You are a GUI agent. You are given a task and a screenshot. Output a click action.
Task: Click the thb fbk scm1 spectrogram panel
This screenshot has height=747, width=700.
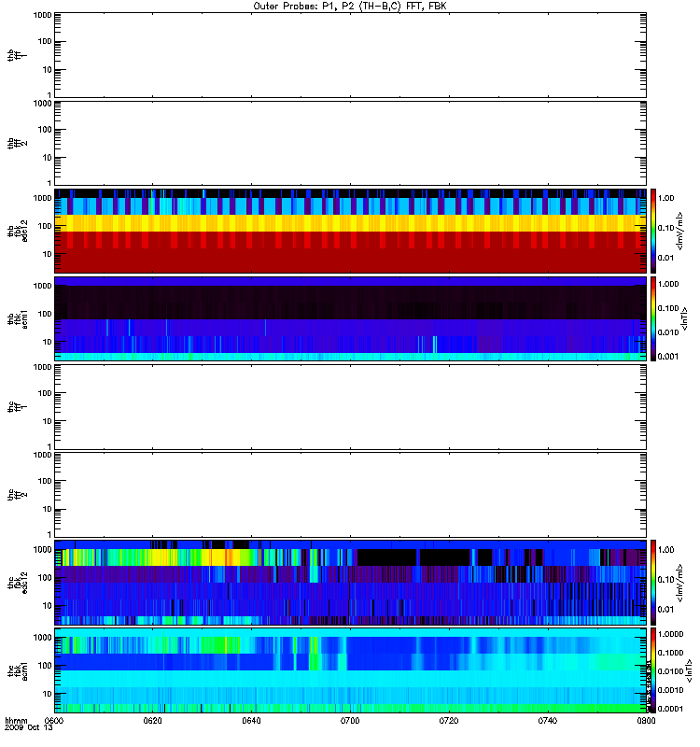(351, 318)
